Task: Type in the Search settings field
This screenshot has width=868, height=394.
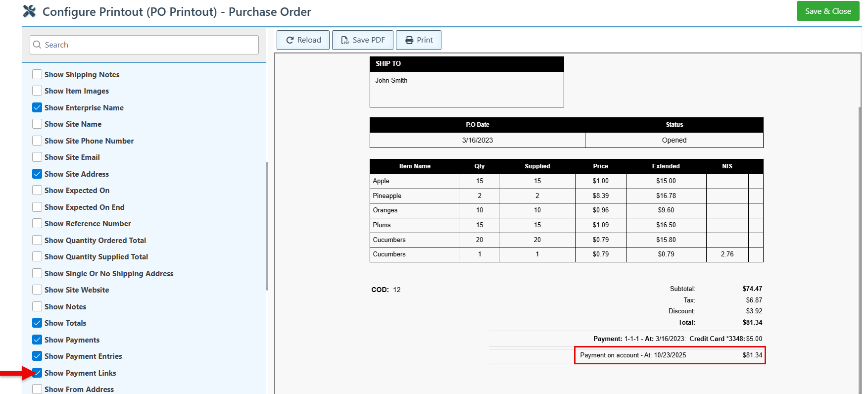Action: (x=148, y=45)
